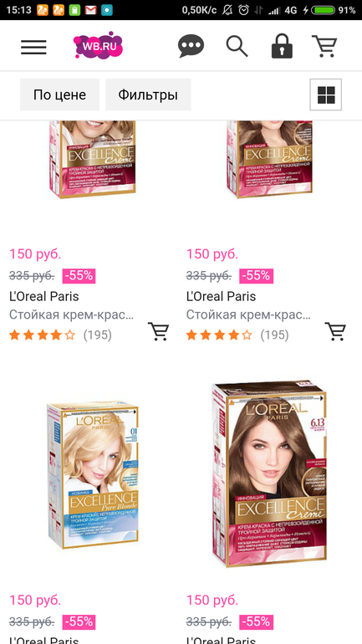The height and width of the screenshot is (644, 362).
Task: Open Excellence Creme 6.13 product image
Action: tap(269, 475)
